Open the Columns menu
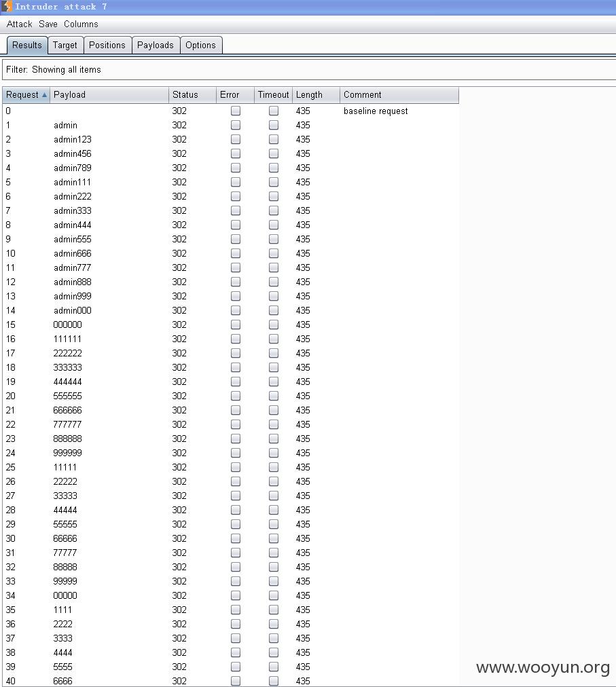Image resolution: width=616 pixels, height=687 pixels. pos(81,24)
